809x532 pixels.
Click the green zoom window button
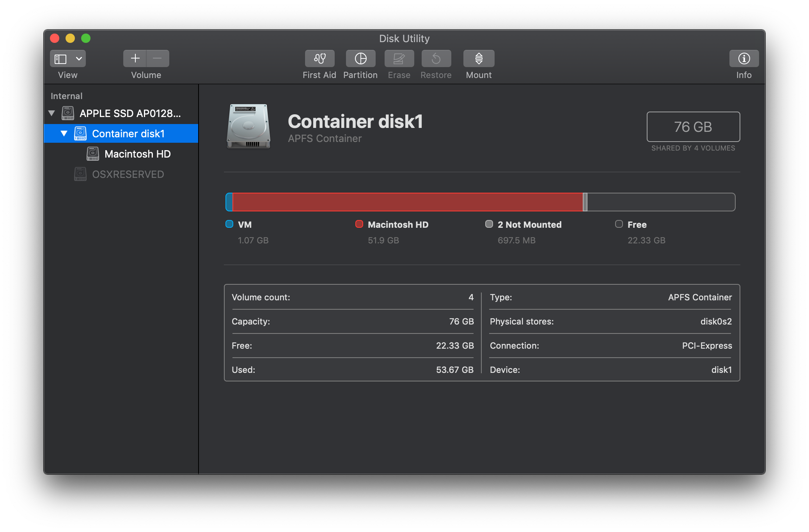[86, 38]
